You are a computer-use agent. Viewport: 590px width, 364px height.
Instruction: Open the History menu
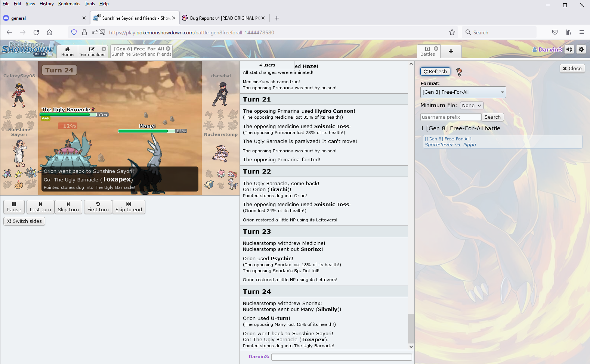47,4
